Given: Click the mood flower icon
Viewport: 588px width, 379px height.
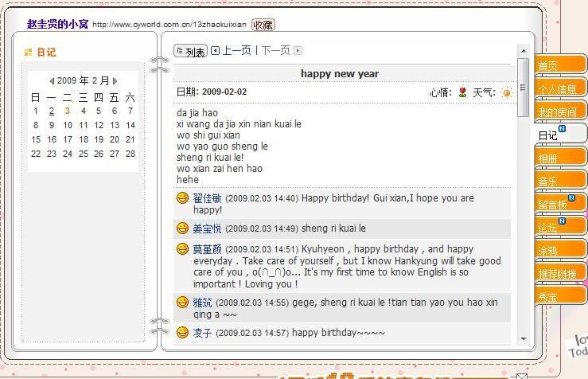Looking at the screenshot, I should (x=463, y=92).
